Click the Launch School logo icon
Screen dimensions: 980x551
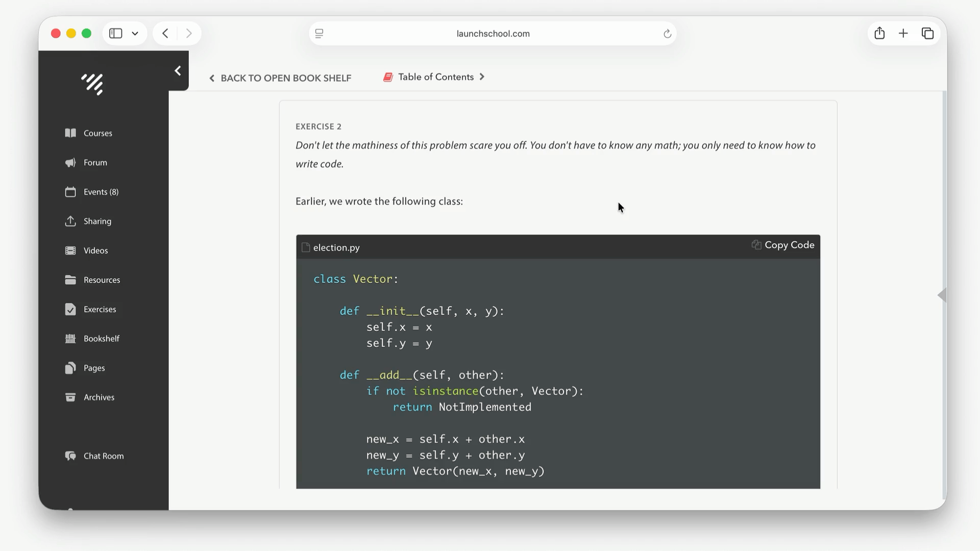tap(92, 84)
